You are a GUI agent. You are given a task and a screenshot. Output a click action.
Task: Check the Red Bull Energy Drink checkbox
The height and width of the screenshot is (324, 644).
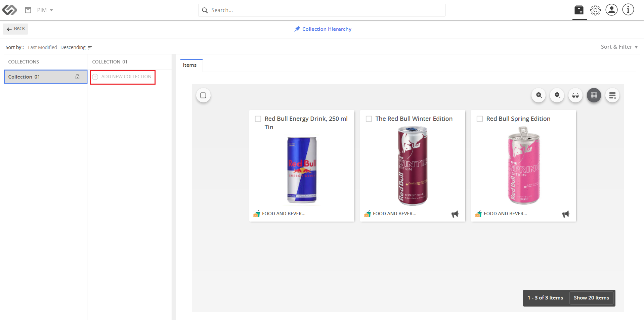click(258, 119)
